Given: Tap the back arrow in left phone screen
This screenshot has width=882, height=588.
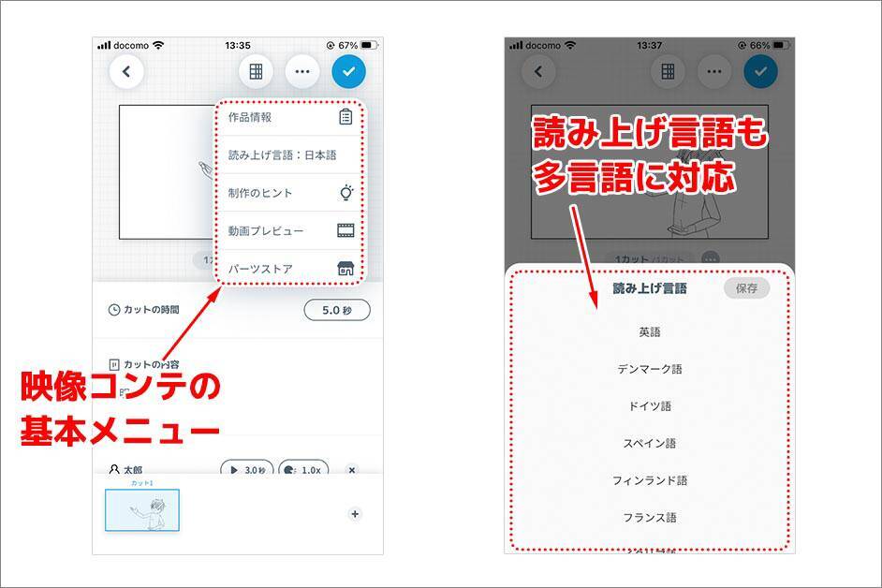Looking at the screenshot, I should click(x=126, y=71).
